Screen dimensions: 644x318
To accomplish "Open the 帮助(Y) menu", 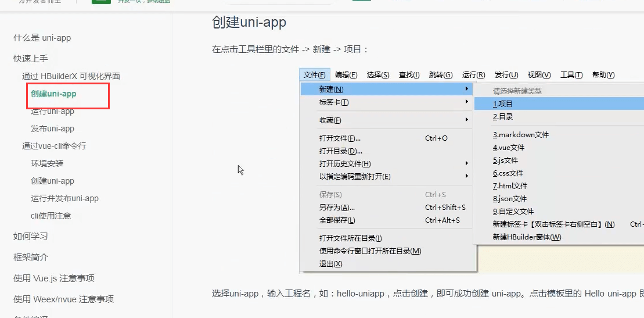I will (603, 75).
